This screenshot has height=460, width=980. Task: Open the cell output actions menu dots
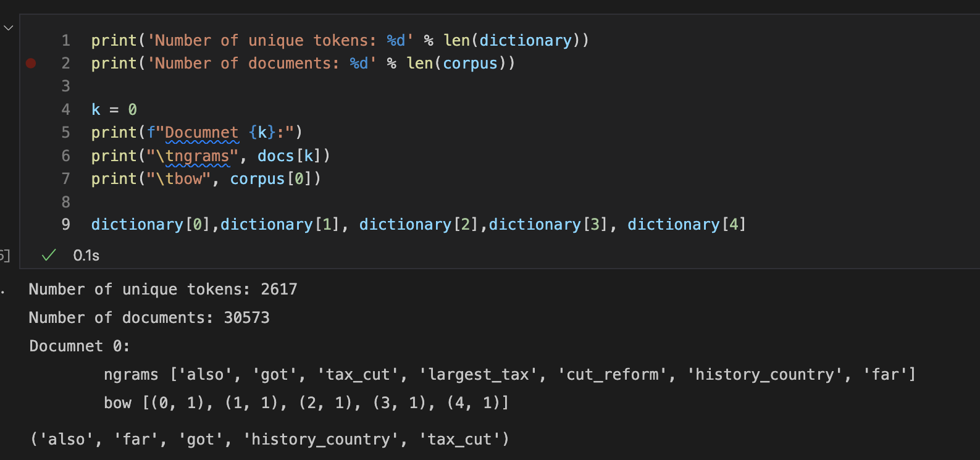tap(2, 290)
